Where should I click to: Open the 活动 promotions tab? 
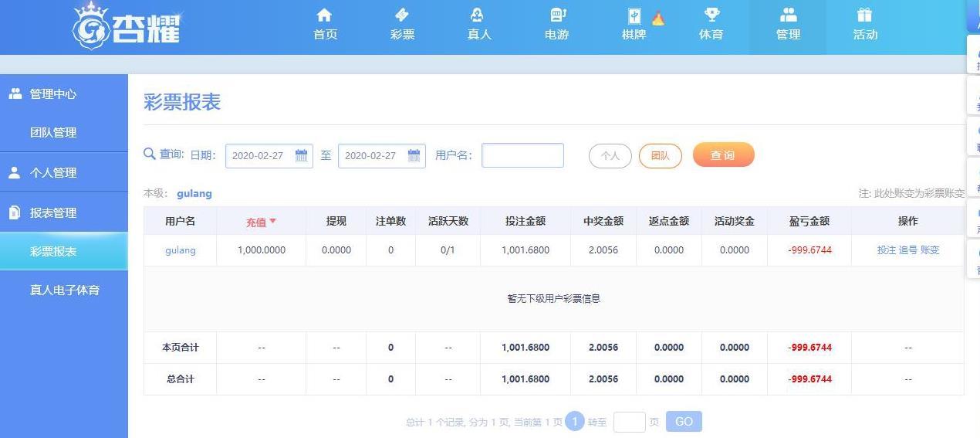(x=865, y=25)
